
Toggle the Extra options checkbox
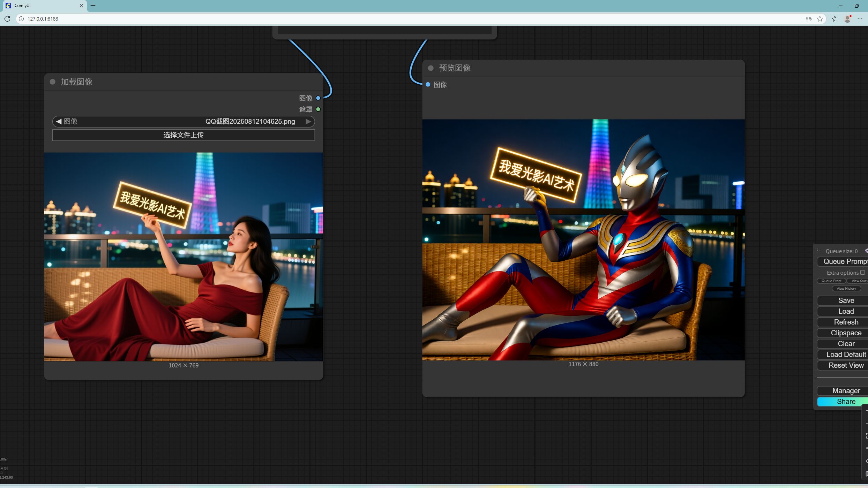pos(862,273)
